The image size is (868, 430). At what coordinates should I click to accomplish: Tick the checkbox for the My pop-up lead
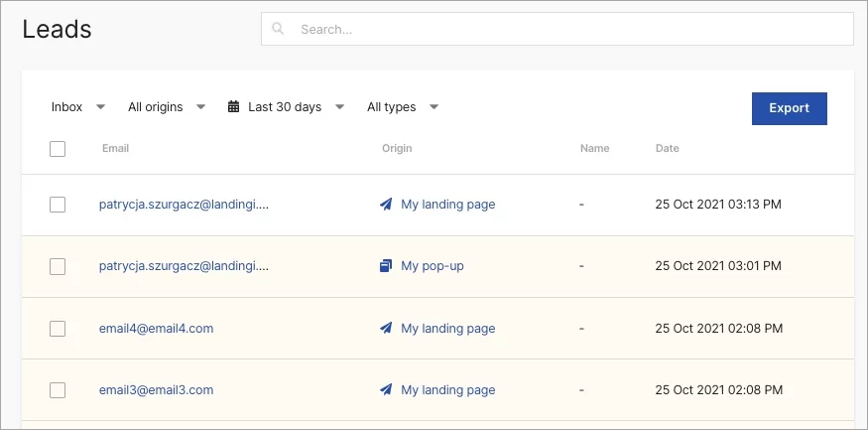(x=58, y=266)
